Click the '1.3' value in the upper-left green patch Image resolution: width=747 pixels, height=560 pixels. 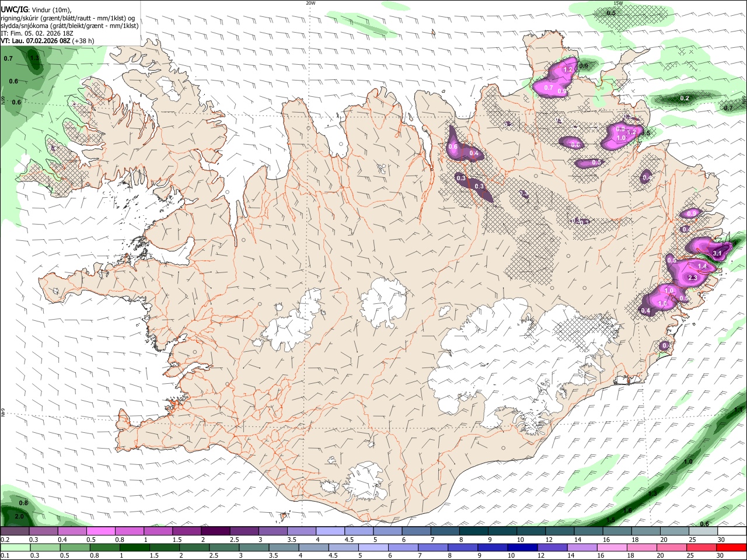pyautogui.click(x=34, y=59)
